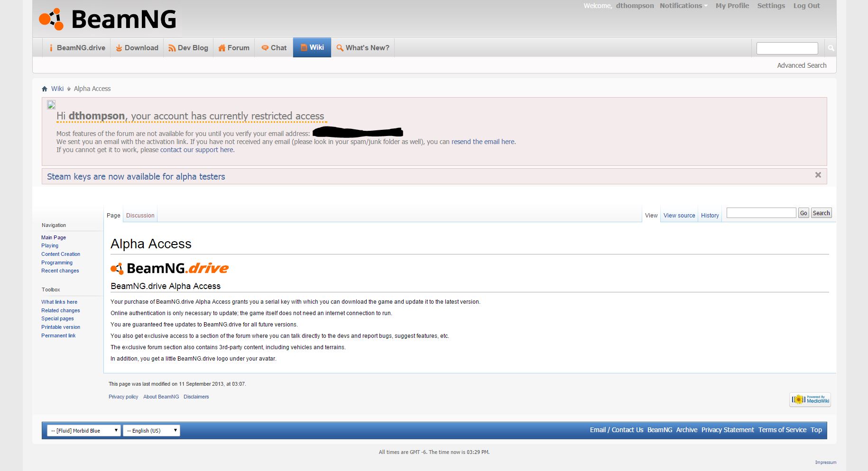This screenshot has height=471, width=868.
Task: Open Privacy Statement in footer bar
Action: tap(728, 430)
